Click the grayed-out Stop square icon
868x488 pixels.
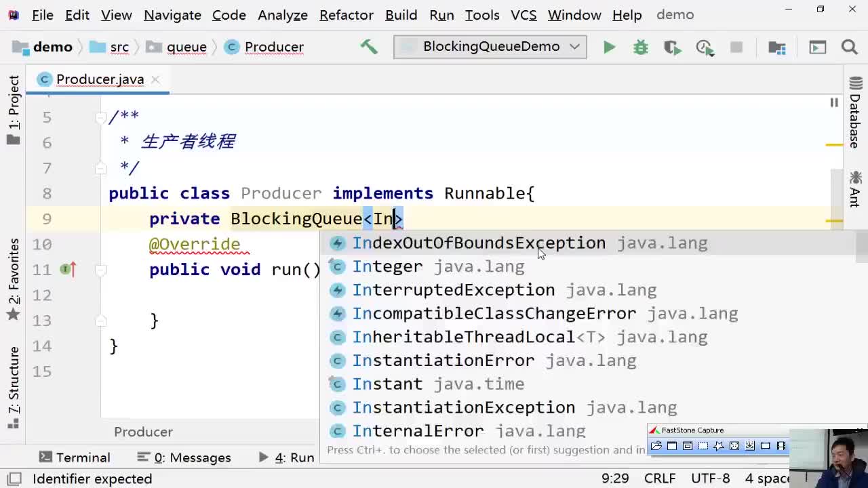click(736, 47)
